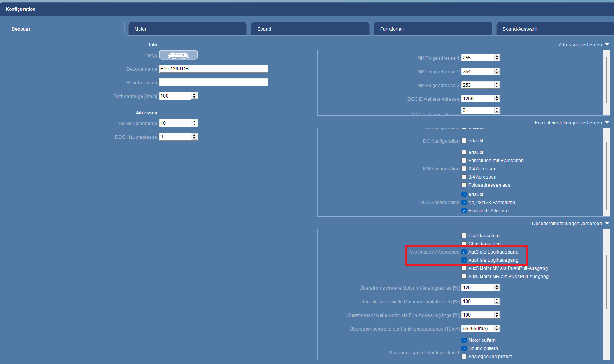Click the MM Folgeadresse 1 spinner
This screenshot has width=614, height=364.
click(x=496, y=58)
